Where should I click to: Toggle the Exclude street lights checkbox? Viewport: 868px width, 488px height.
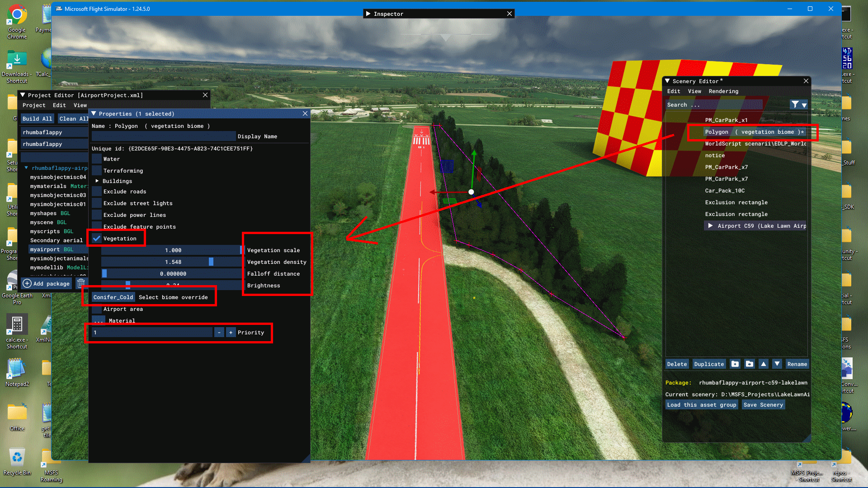click(97, 203)
